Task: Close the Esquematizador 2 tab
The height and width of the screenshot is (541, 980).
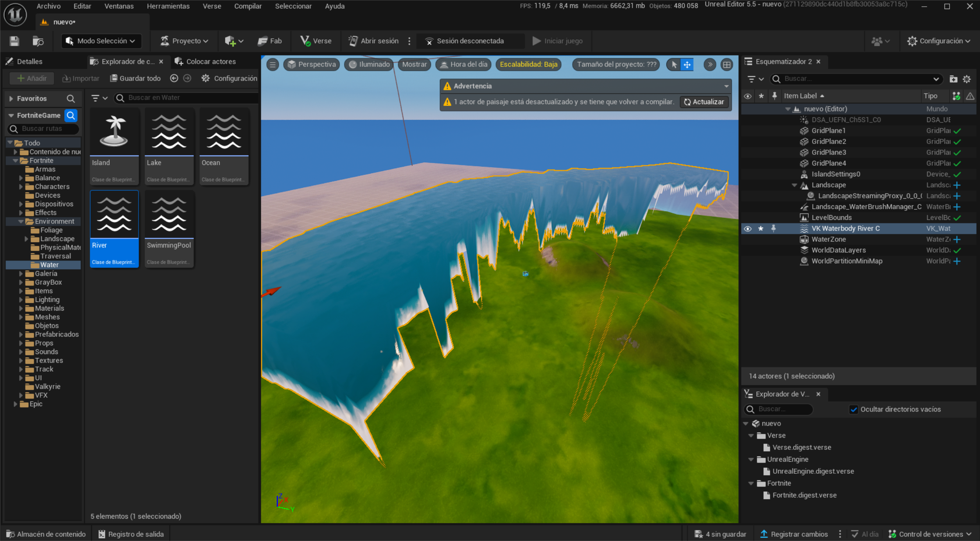Action: tap(818, 62)
